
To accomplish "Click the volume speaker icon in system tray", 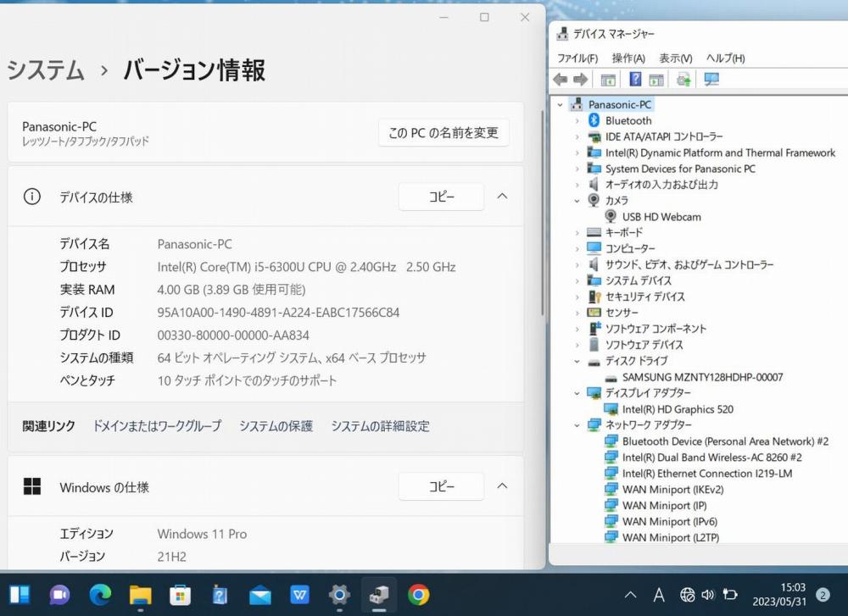I will [x=708, y=595].
